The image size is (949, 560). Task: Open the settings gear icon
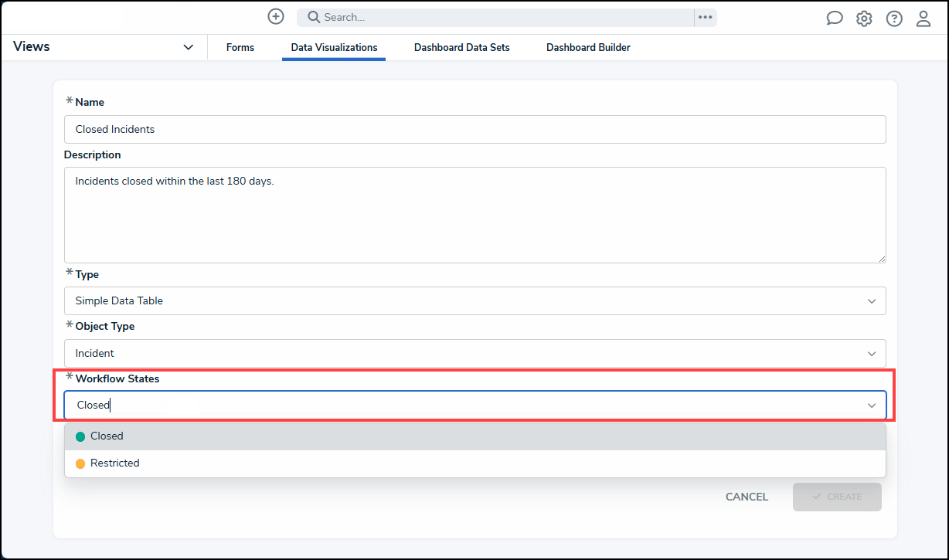864,19
